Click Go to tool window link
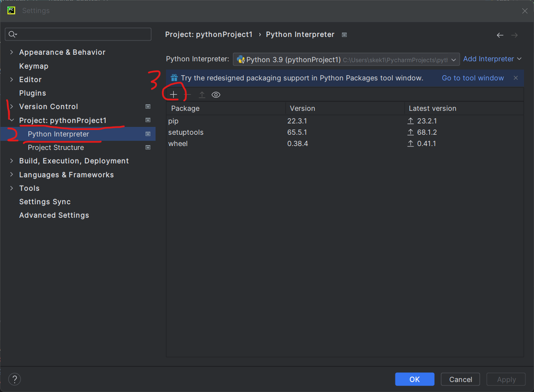Screen dimensions: 534x392 click(x=473, y=78)
